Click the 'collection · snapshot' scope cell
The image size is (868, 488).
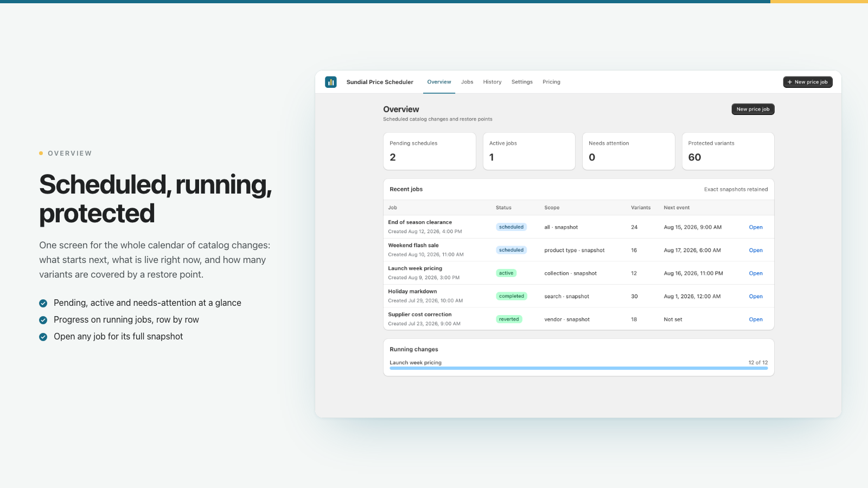click(x=570, y=273)
